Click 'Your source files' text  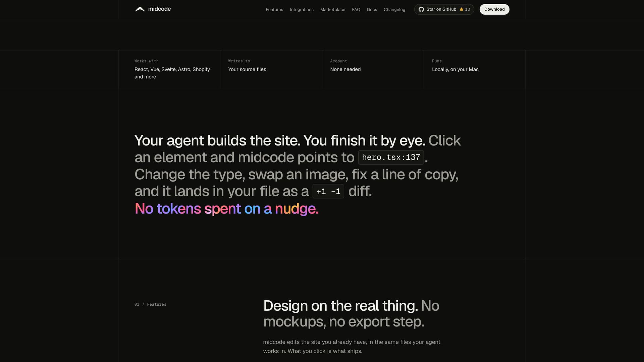click(247, 69)
